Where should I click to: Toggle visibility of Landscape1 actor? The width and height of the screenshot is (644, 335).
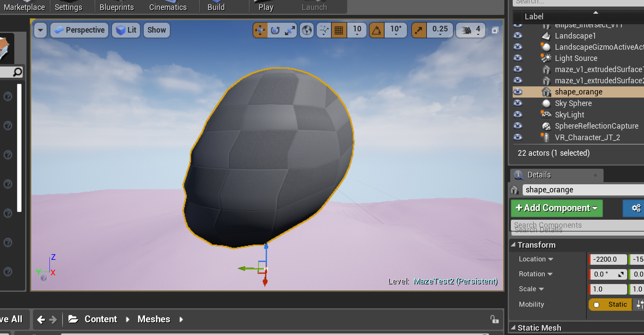click(518, 36)
